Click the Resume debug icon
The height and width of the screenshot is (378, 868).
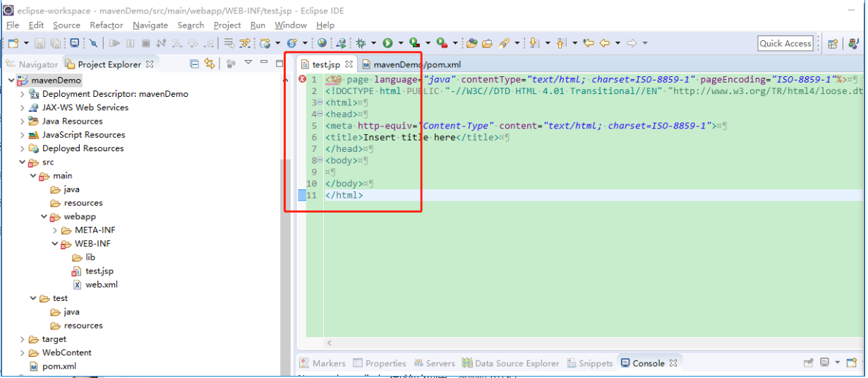click(114, 43)
